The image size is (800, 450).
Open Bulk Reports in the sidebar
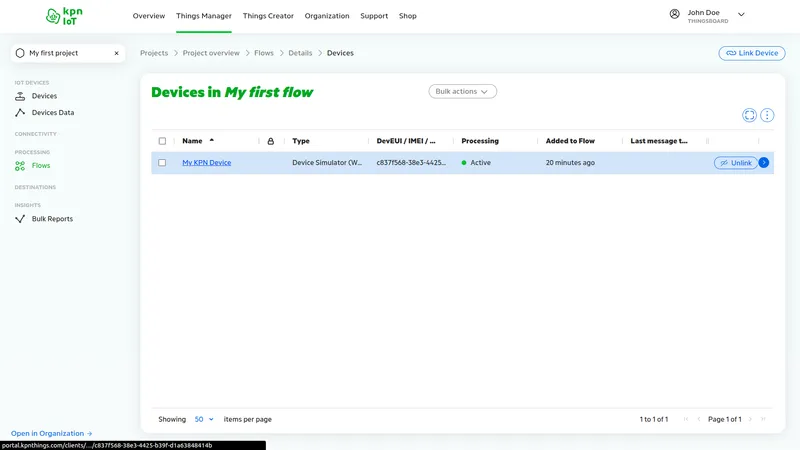click(x=52, y=219)
